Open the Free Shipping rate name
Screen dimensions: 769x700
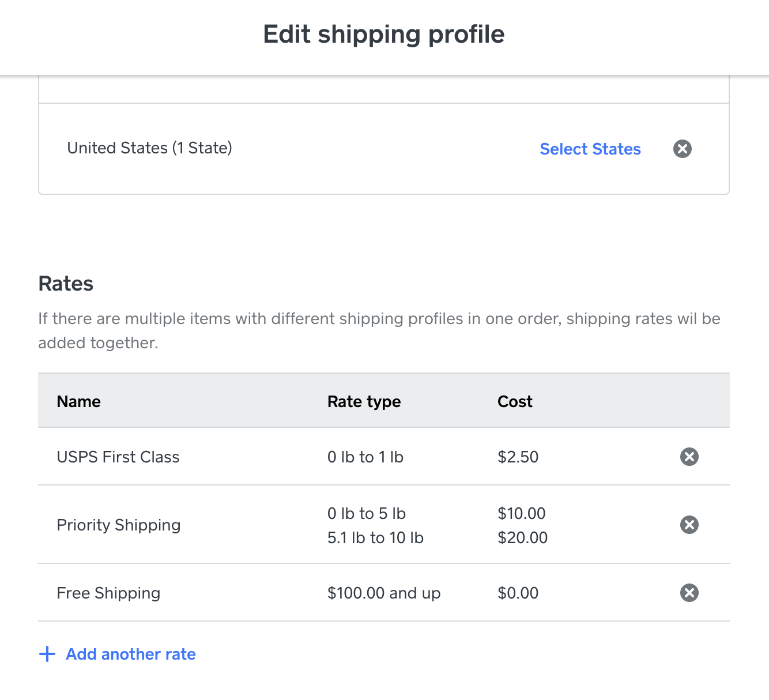point(108,593)
